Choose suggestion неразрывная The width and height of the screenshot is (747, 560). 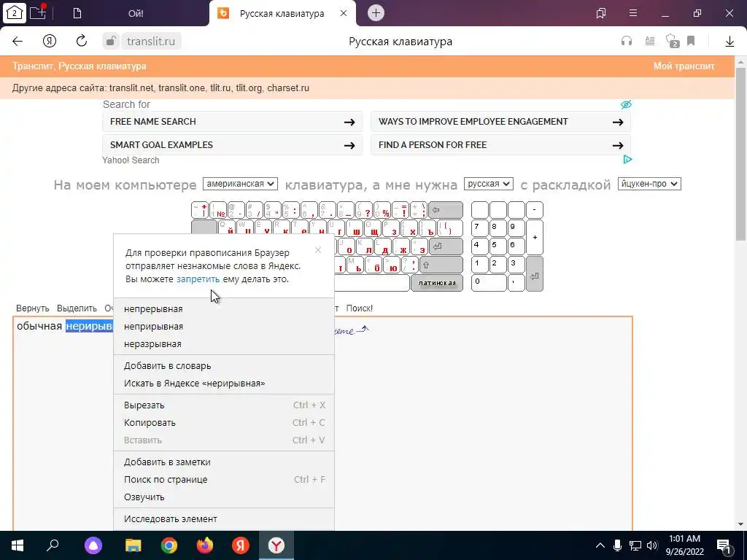(224, 344)
